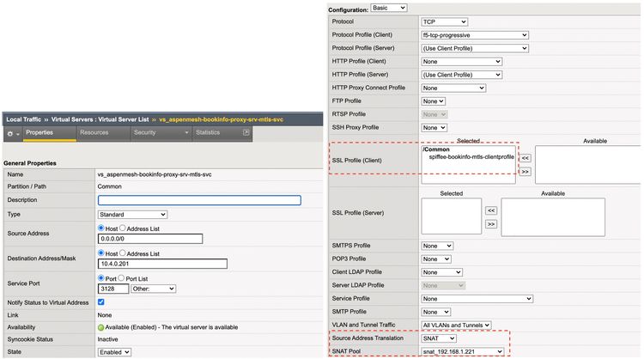Toggle Notify Status to Virtual Address checkbox
The width and height of the screenshot is (644, 359).
pos(101,302)
